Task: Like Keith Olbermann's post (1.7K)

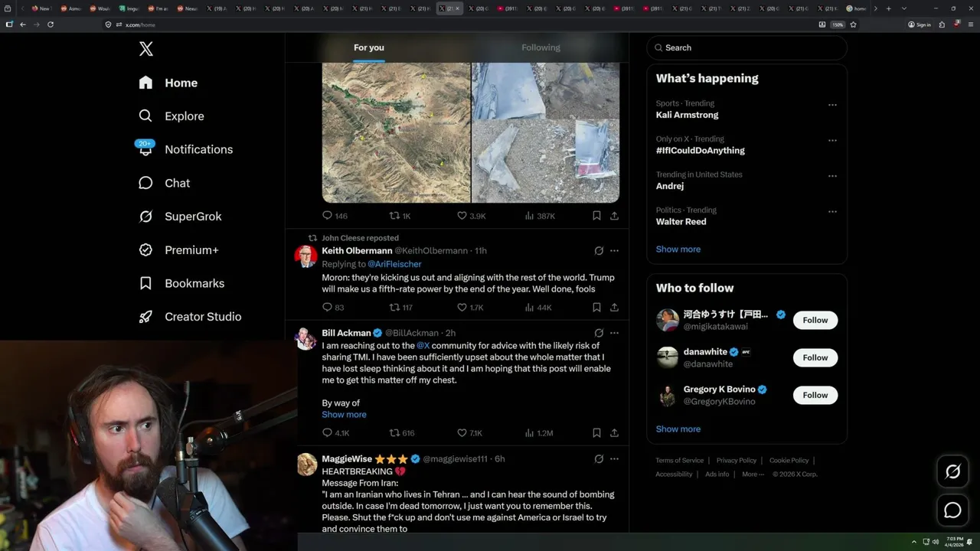Action: [x=470, y=307]
